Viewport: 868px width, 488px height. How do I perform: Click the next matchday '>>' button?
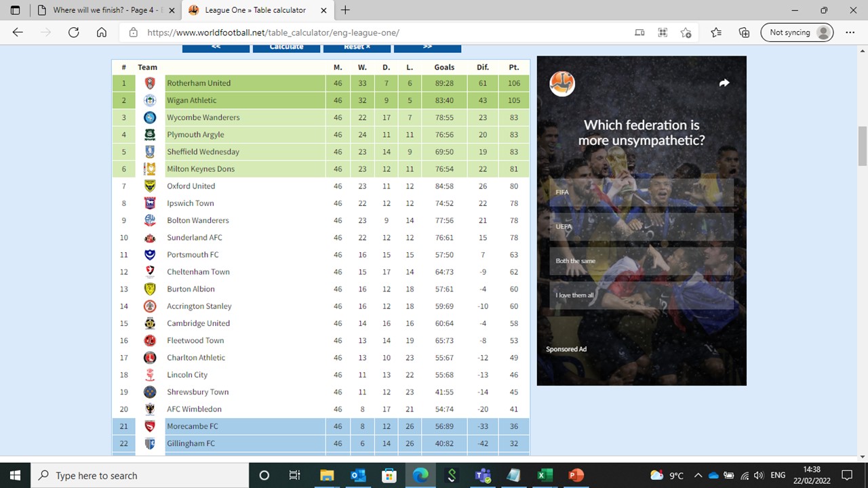(x=427, y=47)
